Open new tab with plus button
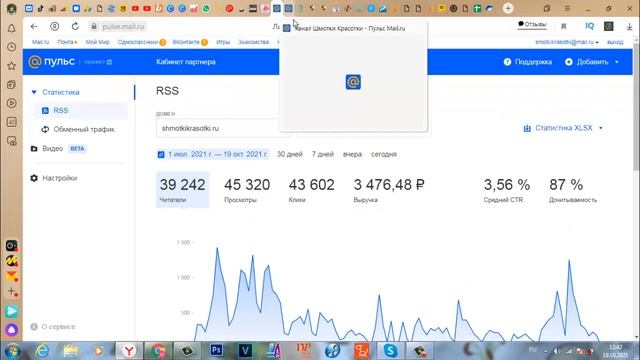The image size is (640, 360). tap(508, 8)
